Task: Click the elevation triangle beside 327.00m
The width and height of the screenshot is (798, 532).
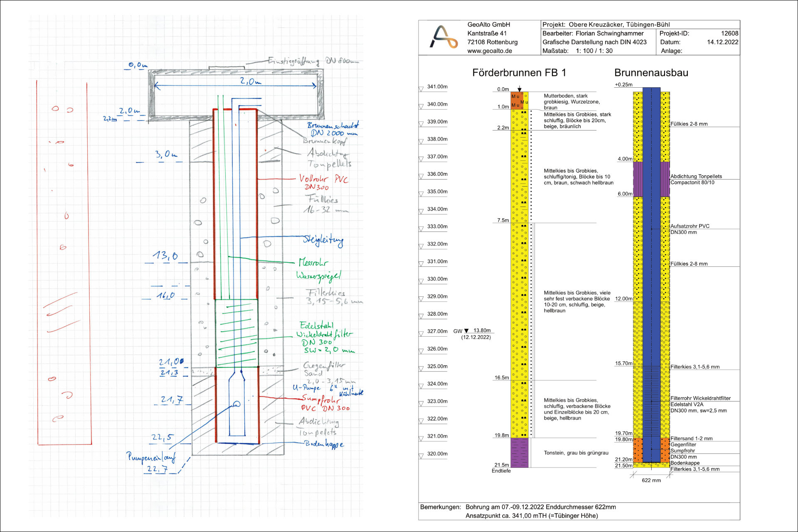Action: coord(421,333)
